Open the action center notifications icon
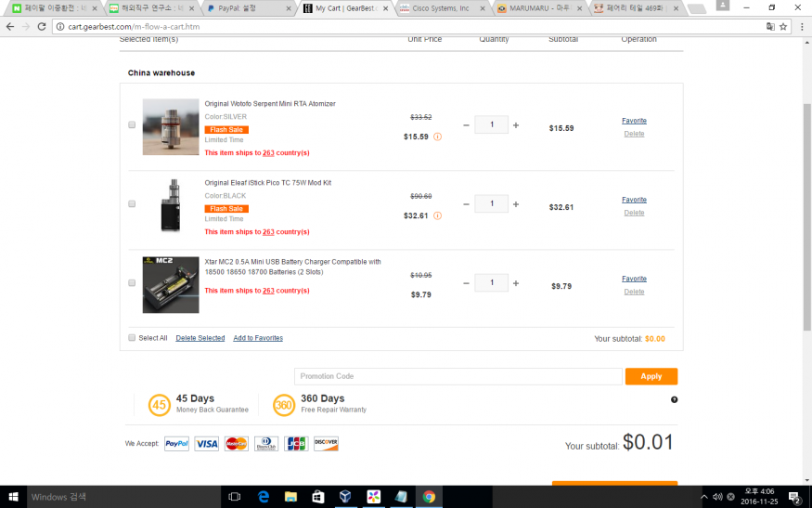The width and height of the screenshot is (812, 508). (794, 498)
